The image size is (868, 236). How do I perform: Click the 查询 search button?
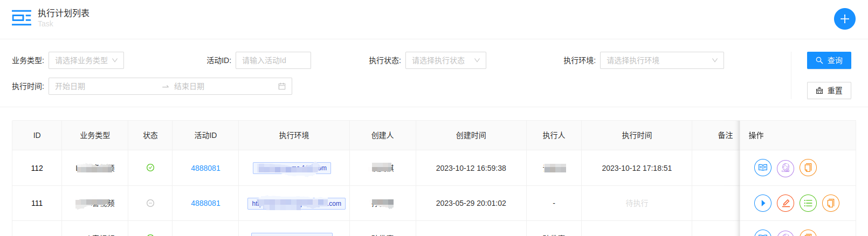pos(829,60)
